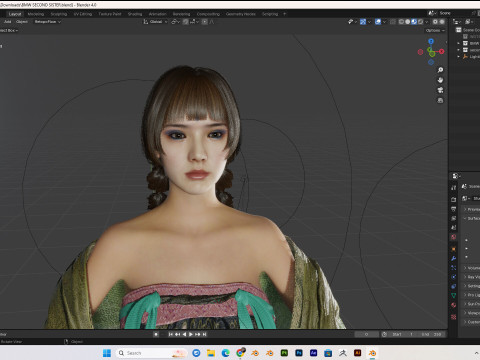Open the Global transform orientation dropdown
The width and height of the screenshot is (480, 360).
pos(155,22)
